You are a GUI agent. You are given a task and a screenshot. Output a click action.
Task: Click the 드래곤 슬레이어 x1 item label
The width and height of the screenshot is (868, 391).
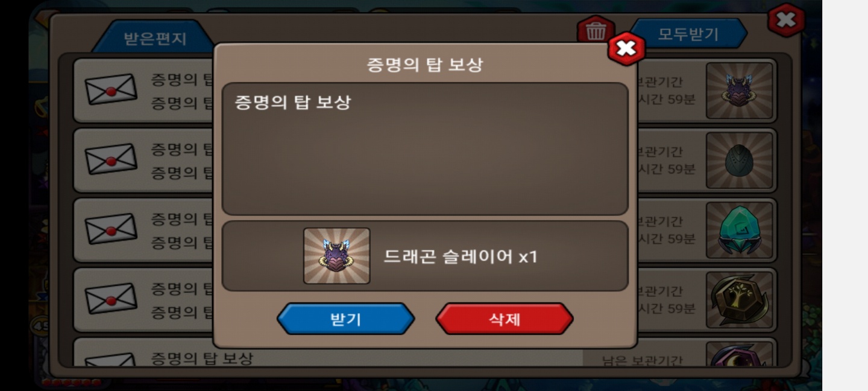click(x=460, y=256)
